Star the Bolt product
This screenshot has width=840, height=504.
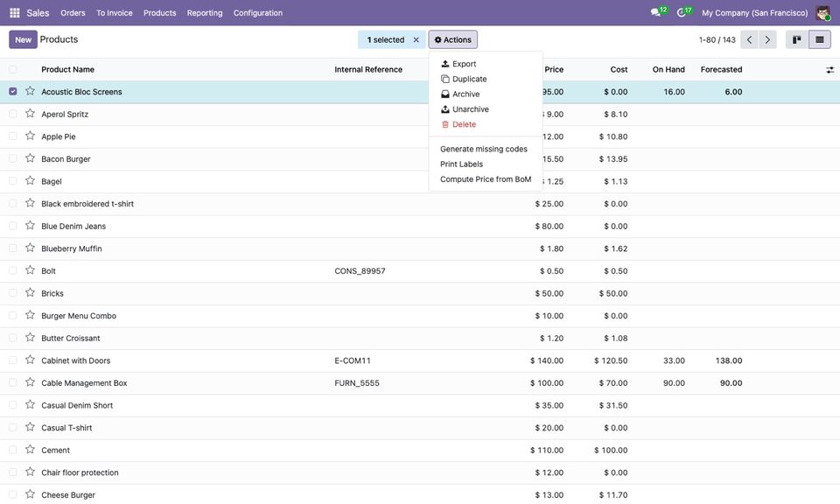click(30, 270)
